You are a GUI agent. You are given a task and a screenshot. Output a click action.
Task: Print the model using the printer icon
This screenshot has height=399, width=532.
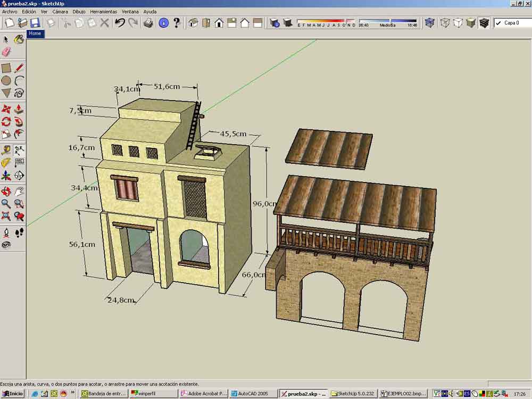(x=148, y=23)
